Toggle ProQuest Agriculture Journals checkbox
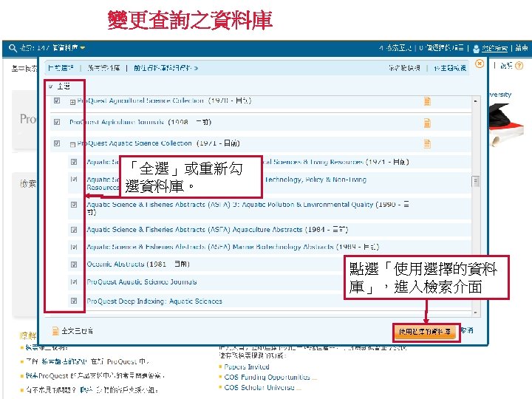This screenshot has width=532, height=399. pyautogui.click(x=57, y=122)
